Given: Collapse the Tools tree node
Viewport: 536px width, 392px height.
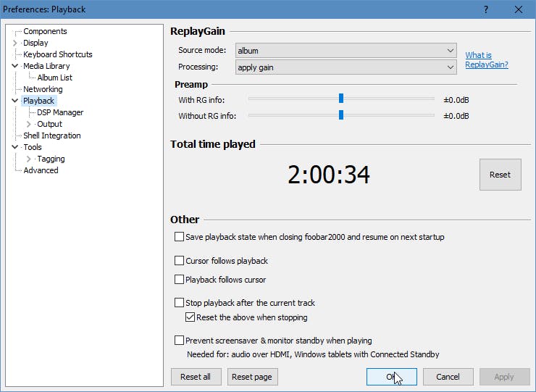Looking at the screenshot, I should [x=15, y=147].
